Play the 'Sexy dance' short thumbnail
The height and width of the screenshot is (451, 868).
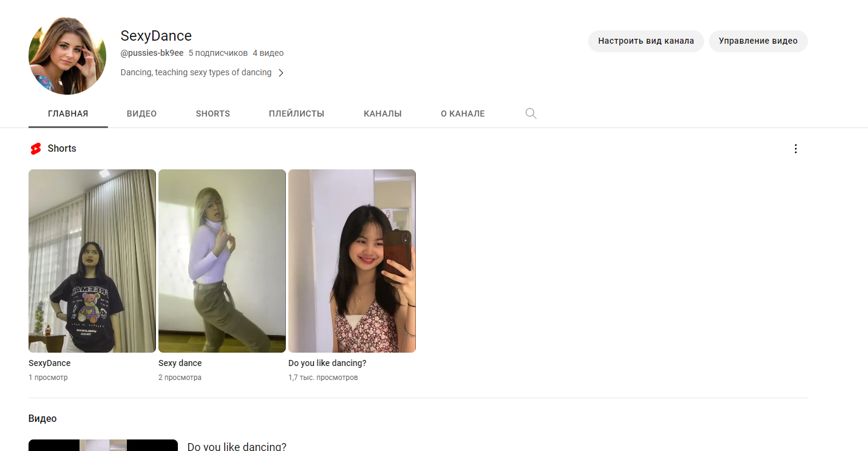(222, 261)
